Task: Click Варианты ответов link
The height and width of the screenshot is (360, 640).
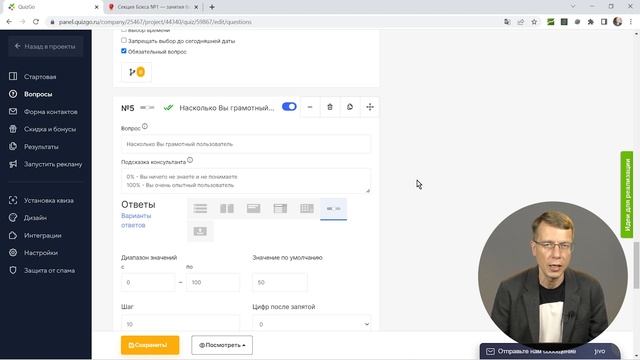Action: point(136,220)
